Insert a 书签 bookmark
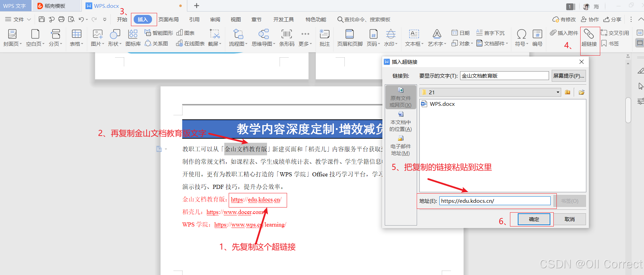 pyautogui.click(x=610, y=43)
